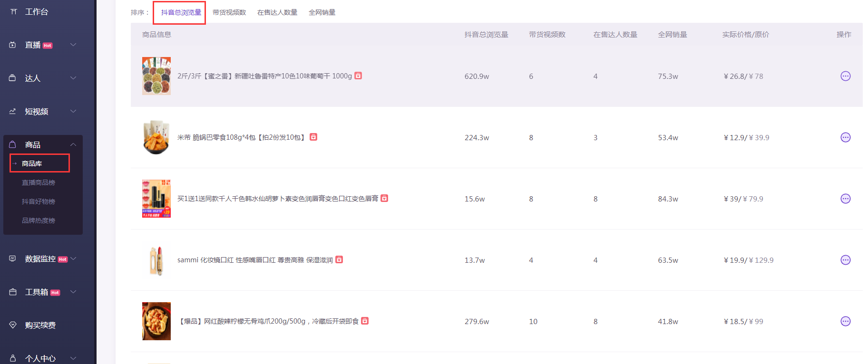Expand 个人中心 menu chevron
Screen dimensions: 868x364
(73, 358)
